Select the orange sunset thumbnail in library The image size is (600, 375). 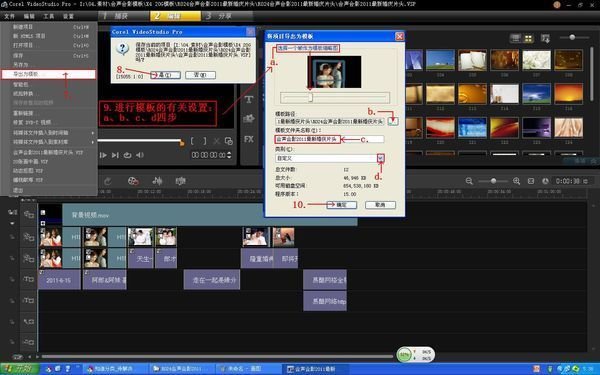pyautogui.click(x=568, y=93)
